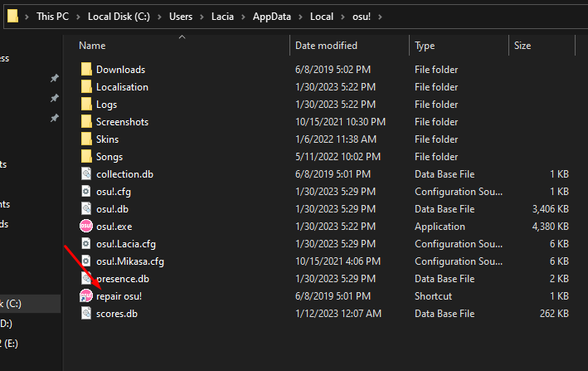Click the Size column header
Image resolution: width=588 pixels, height=371 pixels.
(522, 46)
